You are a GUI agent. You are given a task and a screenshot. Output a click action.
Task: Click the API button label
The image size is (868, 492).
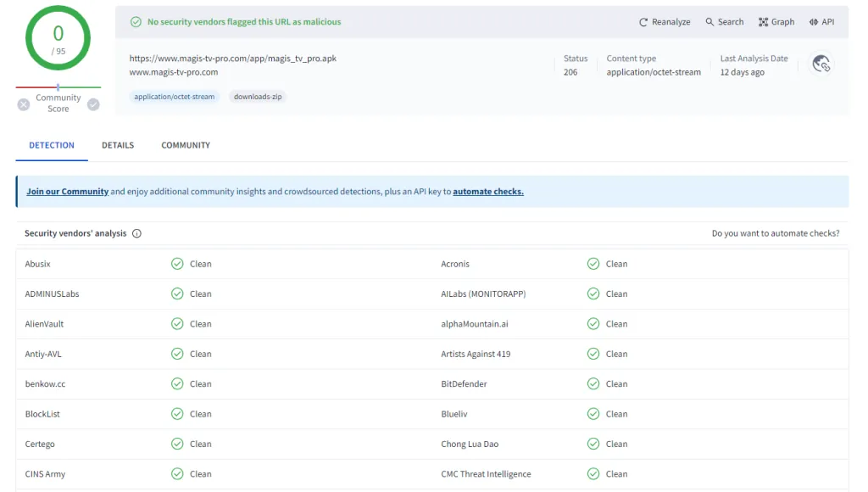(x=828, y=22)
